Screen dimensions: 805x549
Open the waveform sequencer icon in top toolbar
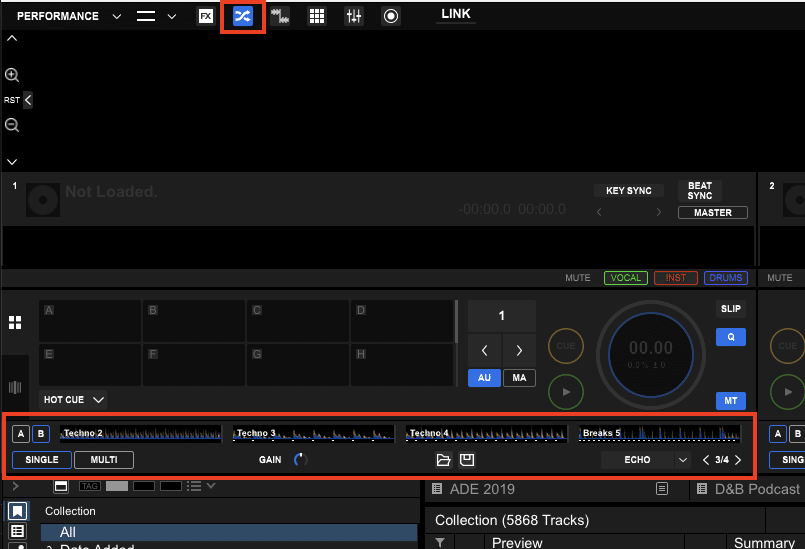[280, 16]
